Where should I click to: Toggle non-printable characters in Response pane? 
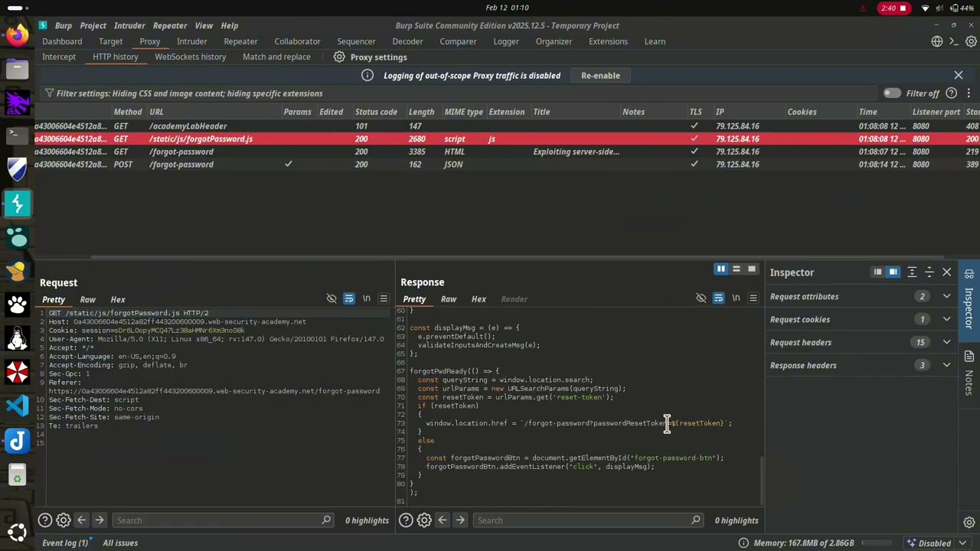[x=736, y=298]
